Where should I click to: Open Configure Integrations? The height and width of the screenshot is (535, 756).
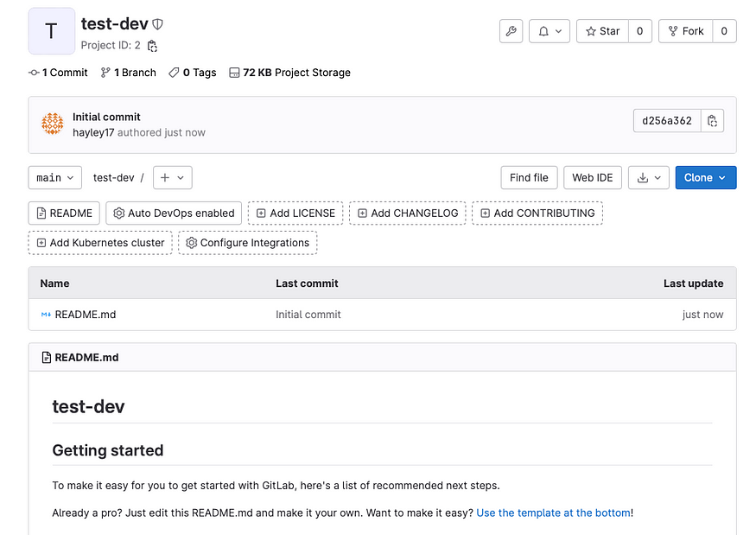click(248, 243)
